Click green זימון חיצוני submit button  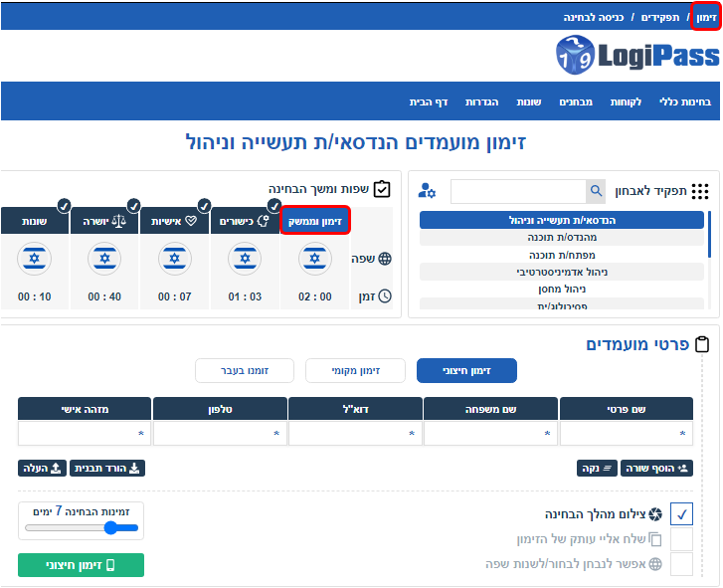[x=82, y=565]
